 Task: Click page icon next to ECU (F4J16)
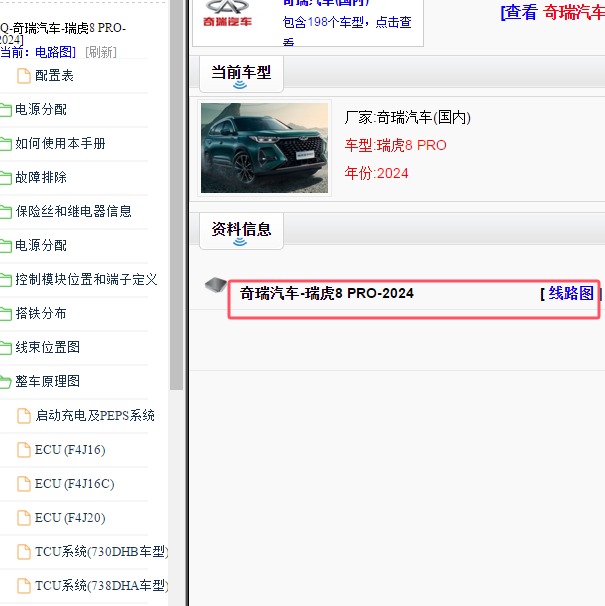point(24,450)
